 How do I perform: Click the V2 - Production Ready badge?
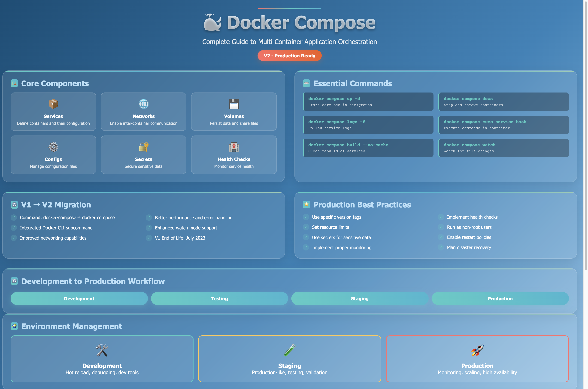coord(289,56)
